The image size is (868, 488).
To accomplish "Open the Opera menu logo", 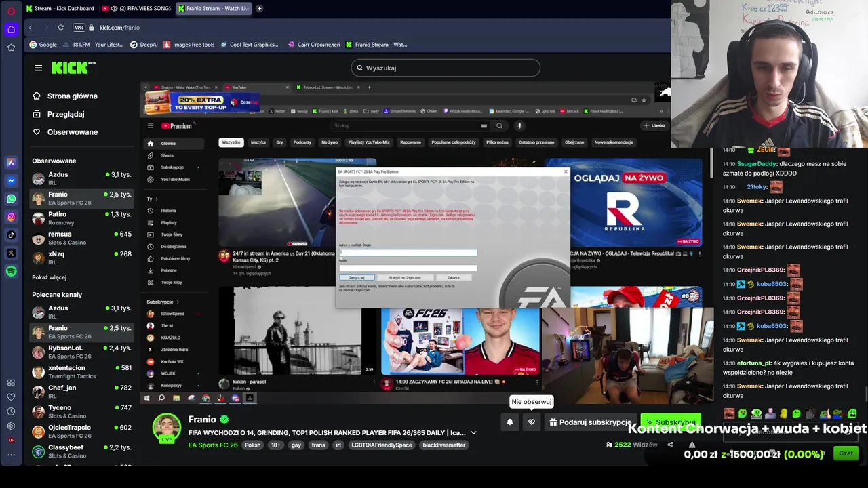I will coord(11,11).
